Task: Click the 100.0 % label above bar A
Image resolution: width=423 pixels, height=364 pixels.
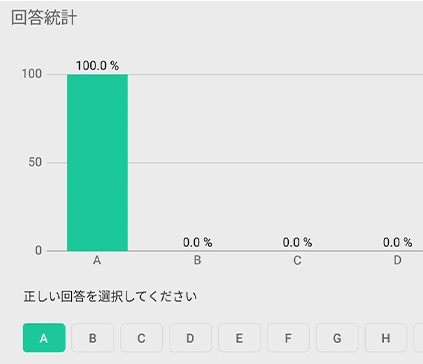Action: pos(97,66)
